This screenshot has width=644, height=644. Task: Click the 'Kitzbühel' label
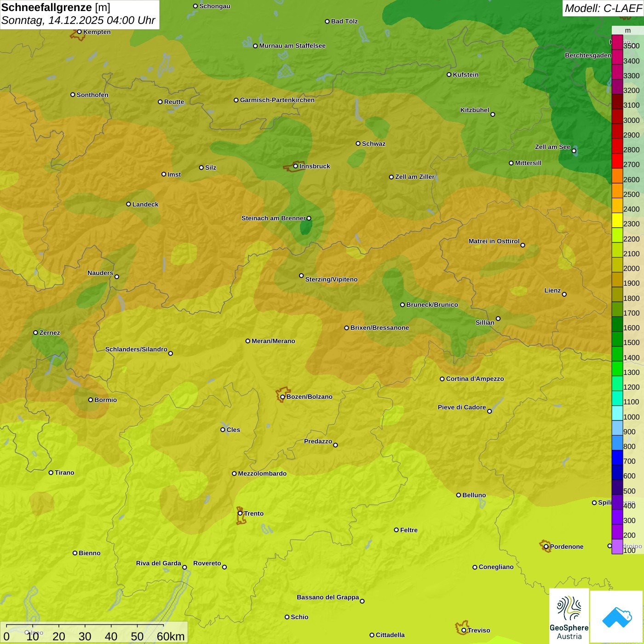point(475,110)
